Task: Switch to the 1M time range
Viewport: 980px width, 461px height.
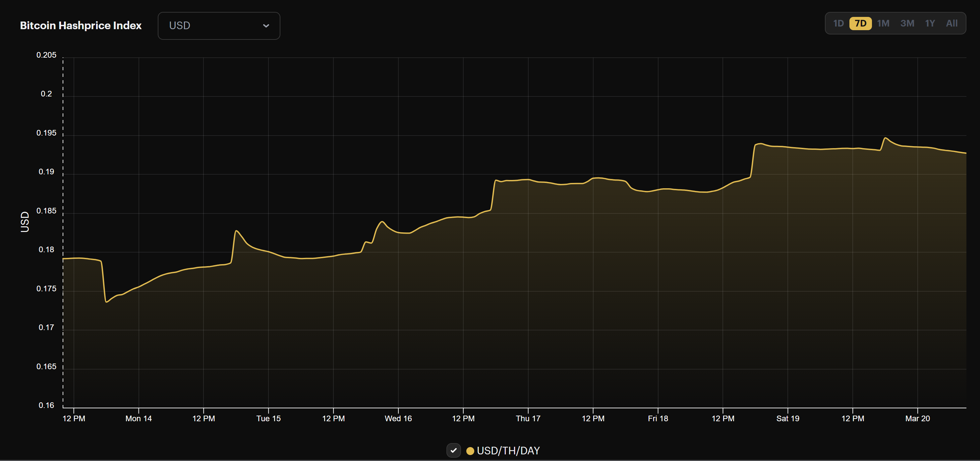Action: (883, 23)
